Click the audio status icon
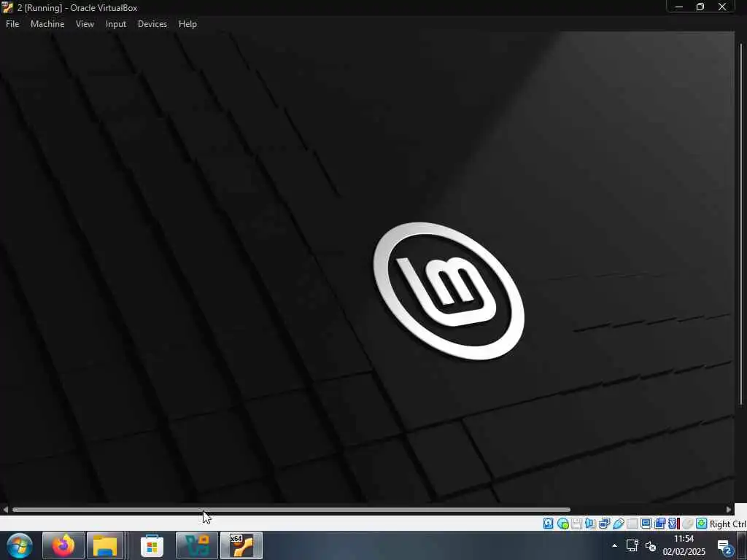This screenshot has height=560, width=747. [590, 524]
